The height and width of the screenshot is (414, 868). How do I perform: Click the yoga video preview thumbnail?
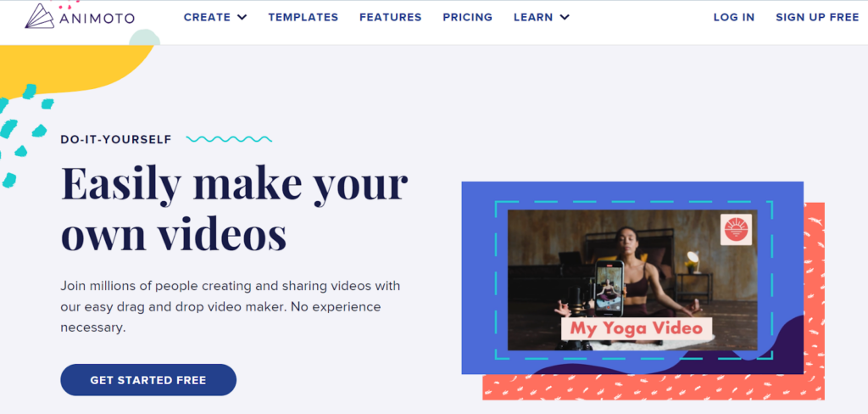tap(632, 280)
